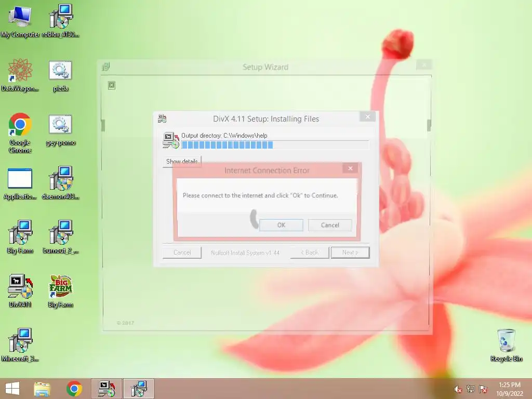Image resolution: width=532 pixels, height=399 pixels.
Task: Open File Explorer from the taskbar
Action: pyautogui.click(x=42, y=389)
